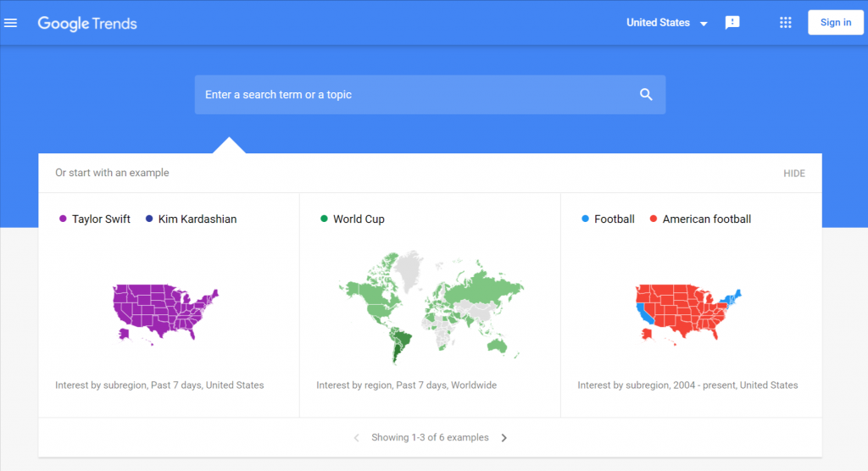Open the hamburger main menu

point(10,23)
